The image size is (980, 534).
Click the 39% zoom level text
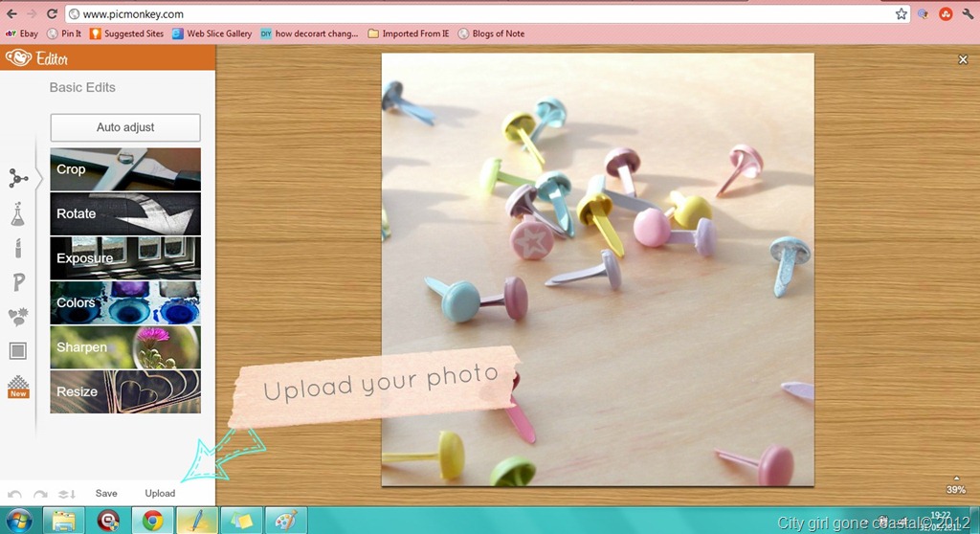point(956,490)
